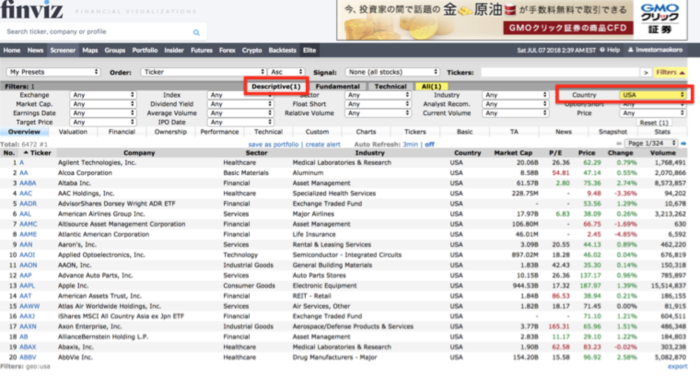Open the Asc sort direction dropdown

click(286, 72)
